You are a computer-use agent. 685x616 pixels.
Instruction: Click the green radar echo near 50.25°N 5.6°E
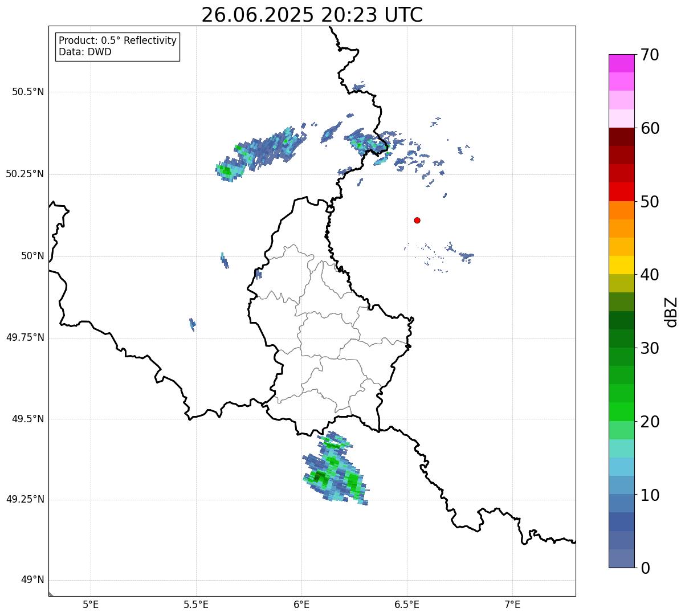[x=229, y=170]
